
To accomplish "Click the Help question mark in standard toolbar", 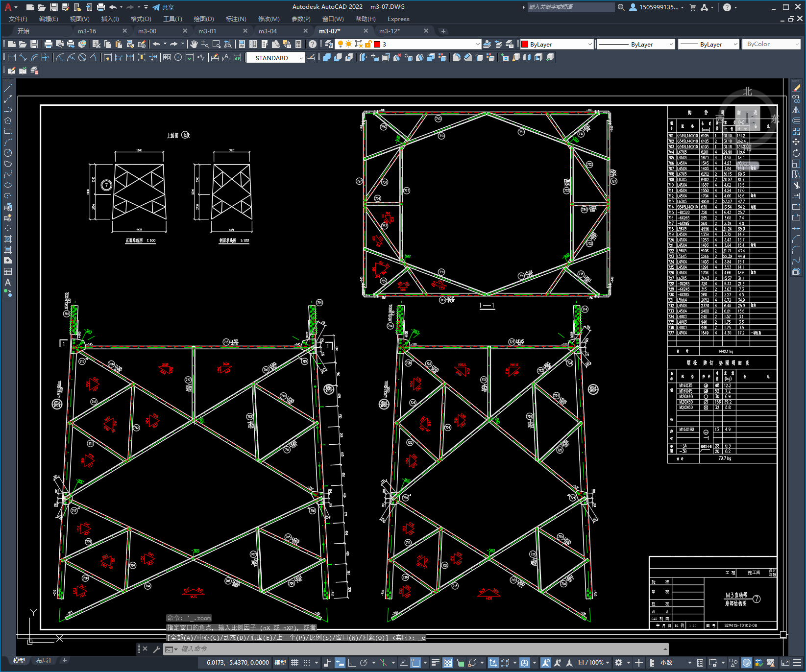I will pos(312,44).
